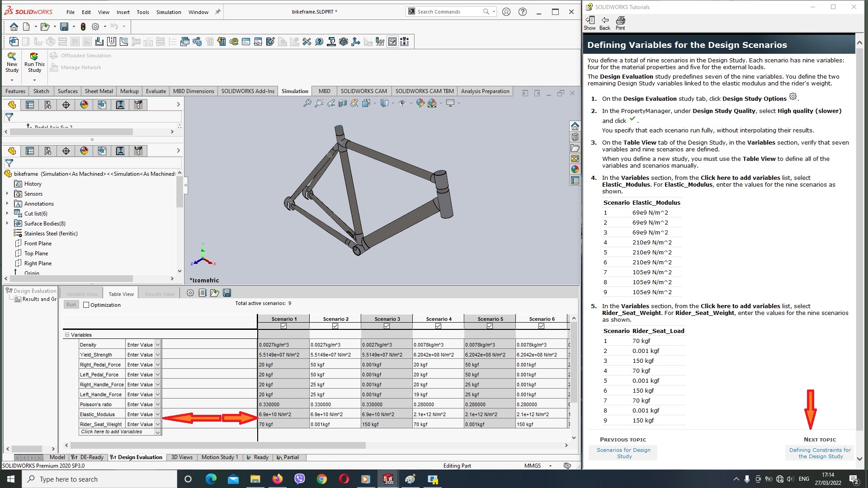
Task: Open the Table View tab
Action: pos(121,294)
